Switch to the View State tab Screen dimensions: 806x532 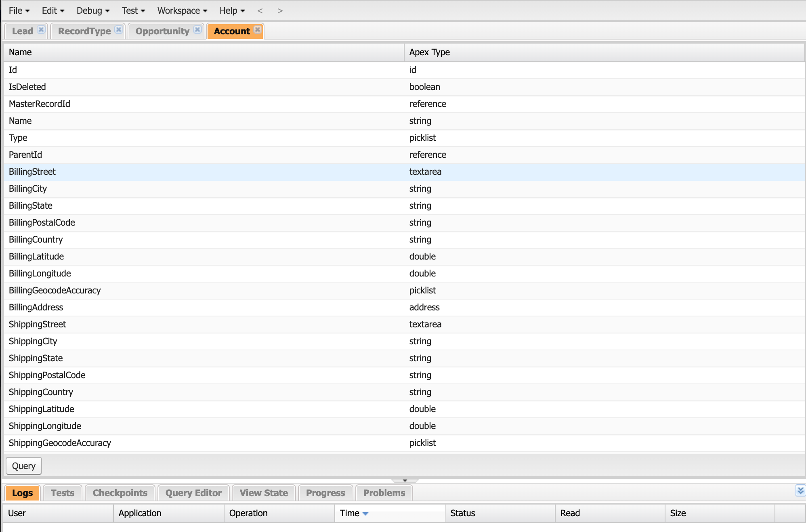263,492
